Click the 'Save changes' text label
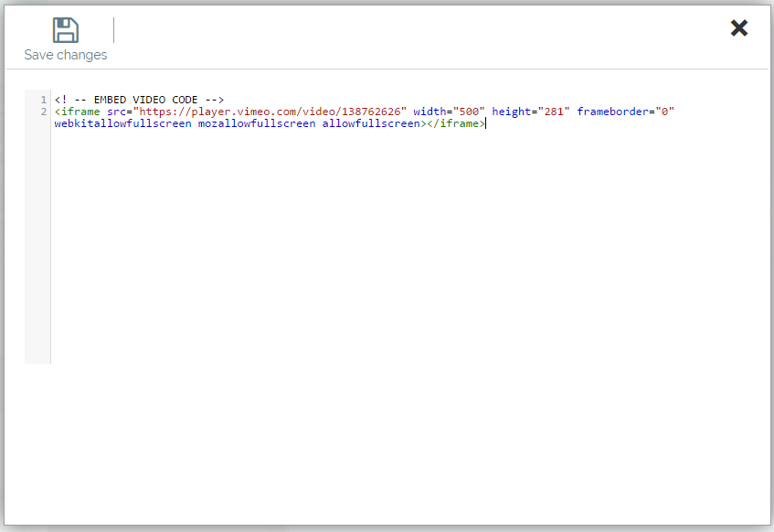This screenshot has width=774, height=532. coord(65,55)
